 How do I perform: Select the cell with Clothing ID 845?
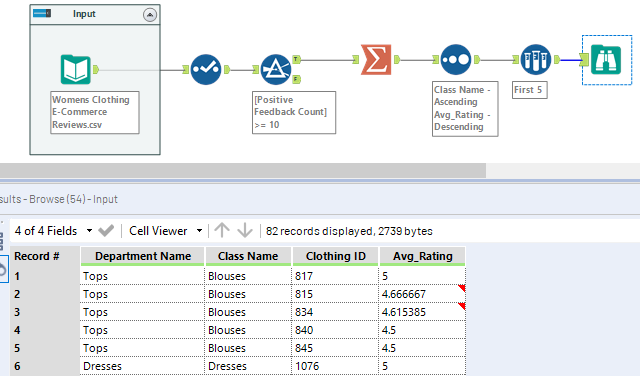[335, 348]
